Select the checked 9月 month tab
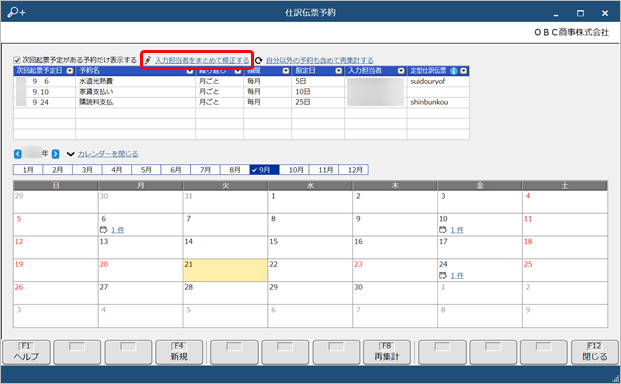This screenshot has height=384, width=621. point(264,170)
